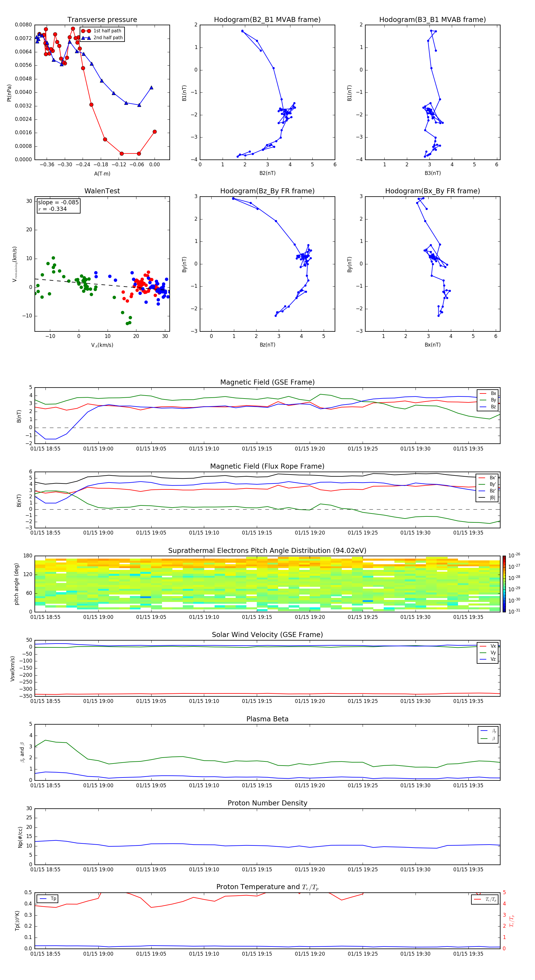The image size is (535, 980).
Task: Select the 'Bx' legend entry in GSE panel
Action: (x=488, y=393)
